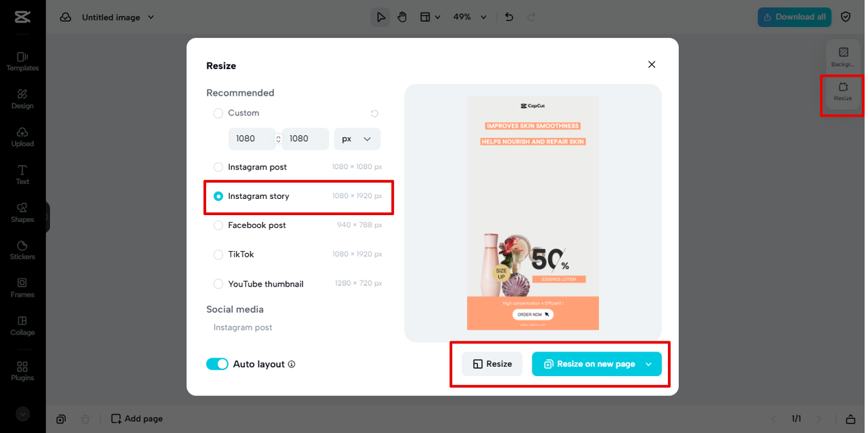Open the zoom percentage dropdown
868x433 pixels.
[470, 17]
